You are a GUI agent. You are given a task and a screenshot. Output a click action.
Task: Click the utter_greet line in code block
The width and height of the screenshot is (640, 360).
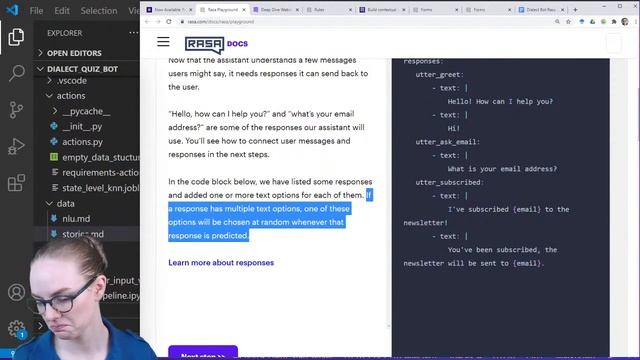coord(440,75)
